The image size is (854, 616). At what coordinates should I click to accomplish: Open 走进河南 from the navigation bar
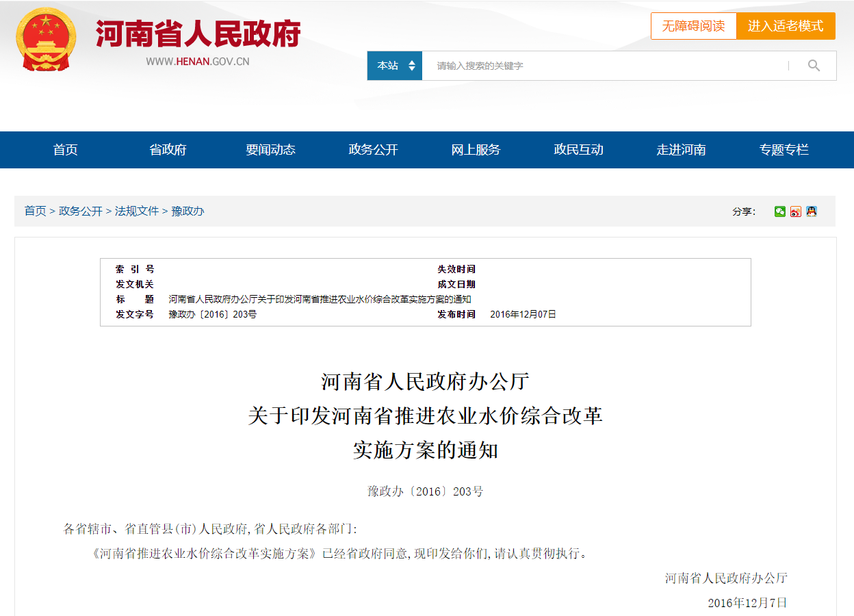(682, 150)
